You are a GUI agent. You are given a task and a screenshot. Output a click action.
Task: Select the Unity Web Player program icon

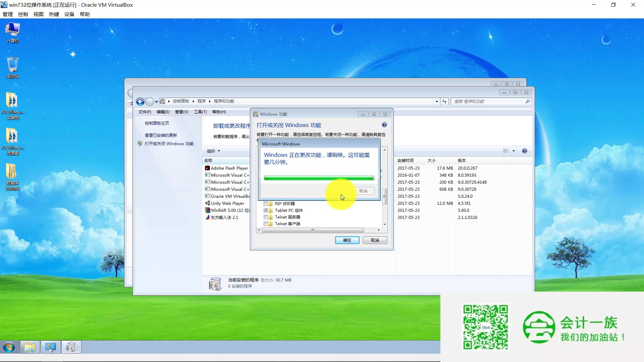[x=208, y=203]
